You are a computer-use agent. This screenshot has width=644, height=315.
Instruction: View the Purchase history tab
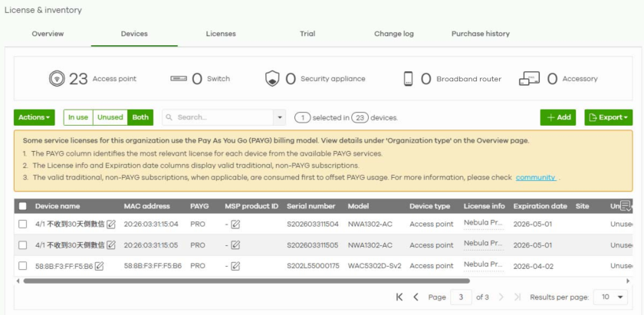pos(481,34)
